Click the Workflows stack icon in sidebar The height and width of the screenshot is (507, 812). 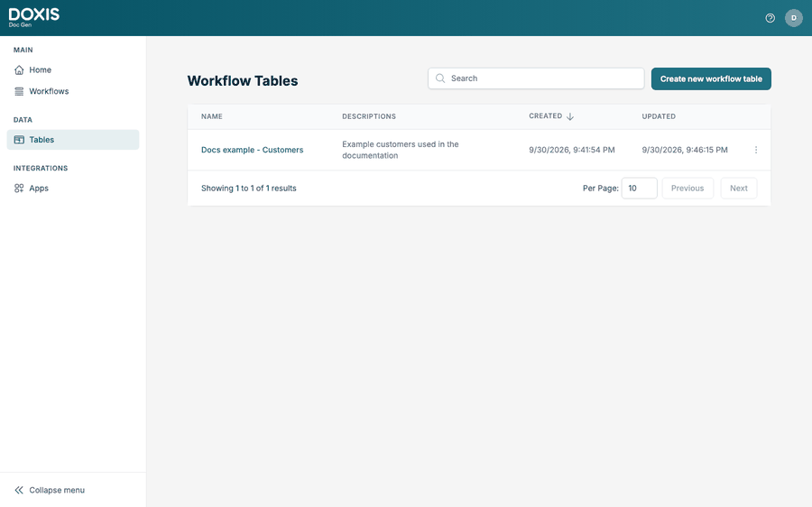coord(19,91)
